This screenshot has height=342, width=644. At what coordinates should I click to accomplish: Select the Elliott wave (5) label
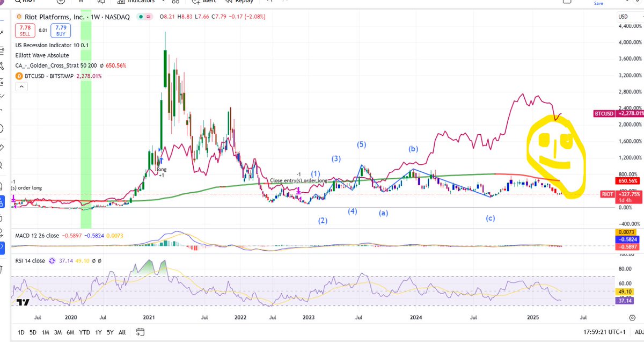click(x=362, y=144)
